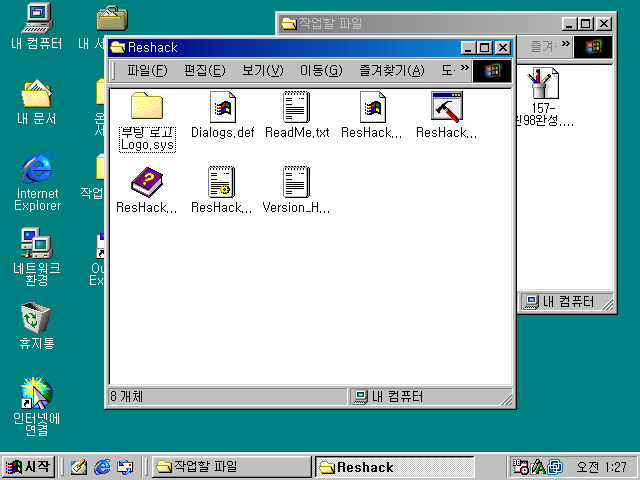
Task: Maximize the 작업할 파일 window
Action: 586,24
